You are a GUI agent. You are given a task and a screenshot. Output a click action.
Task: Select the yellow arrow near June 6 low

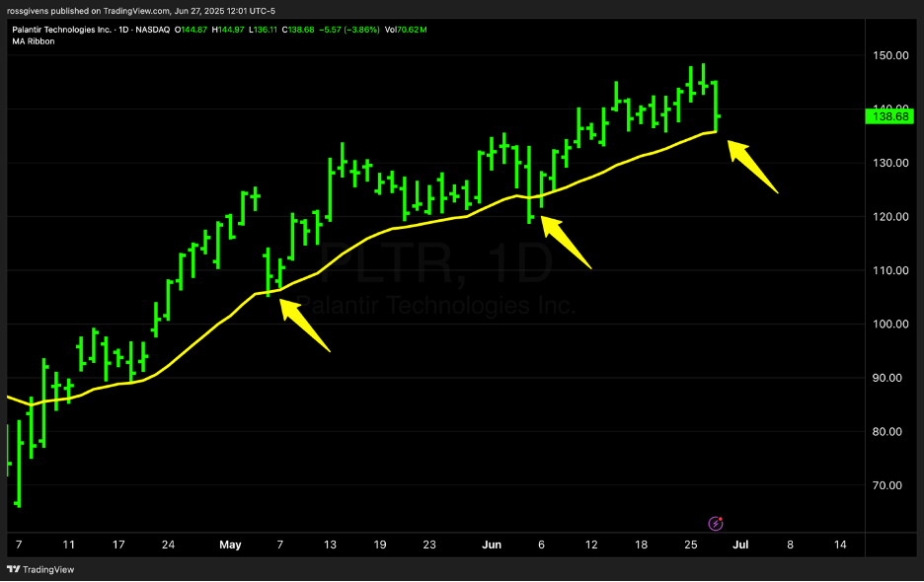(566, 243)
